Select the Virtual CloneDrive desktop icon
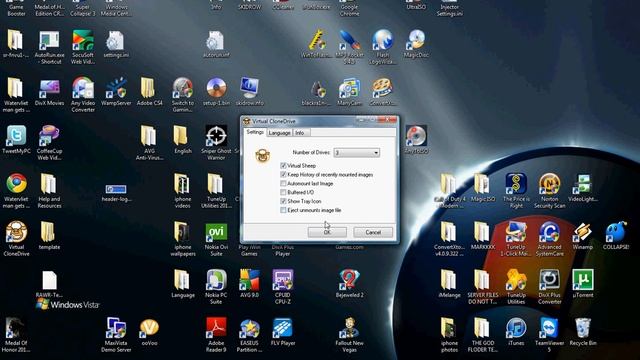 pyautogui.click(x=16, y=239)
